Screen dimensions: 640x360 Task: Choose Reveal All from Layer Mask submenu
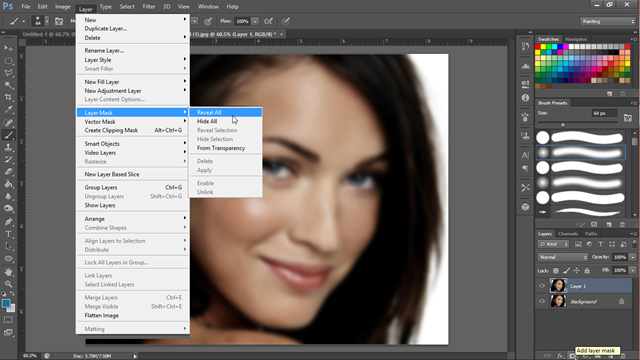coord(226,112)
